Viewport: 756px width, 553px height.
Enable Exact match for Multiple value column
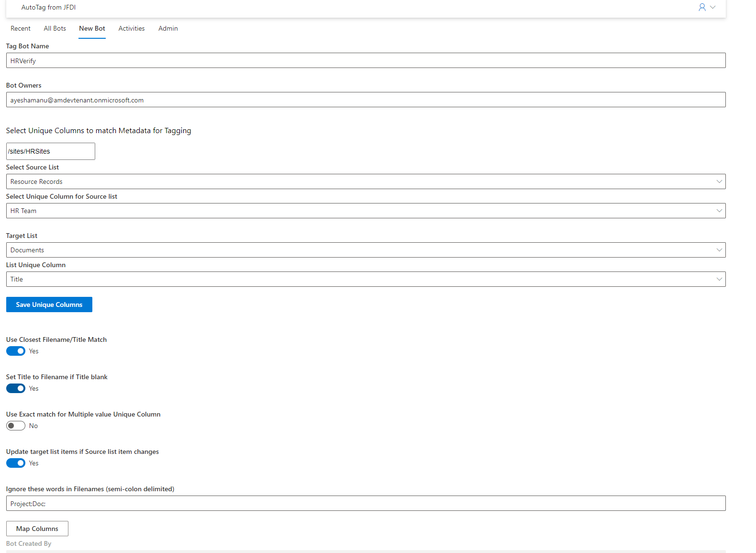(16, 426)
